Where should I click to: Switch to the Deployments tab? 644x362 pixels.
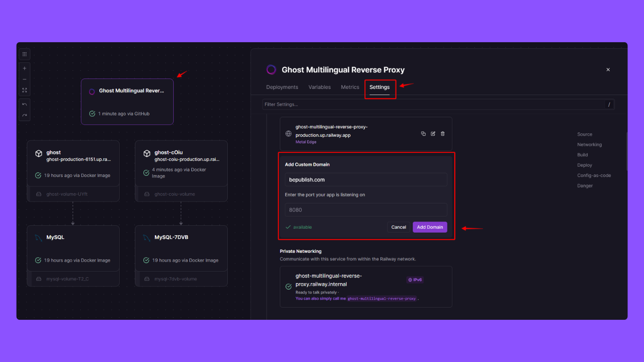(x=282, y=87)
